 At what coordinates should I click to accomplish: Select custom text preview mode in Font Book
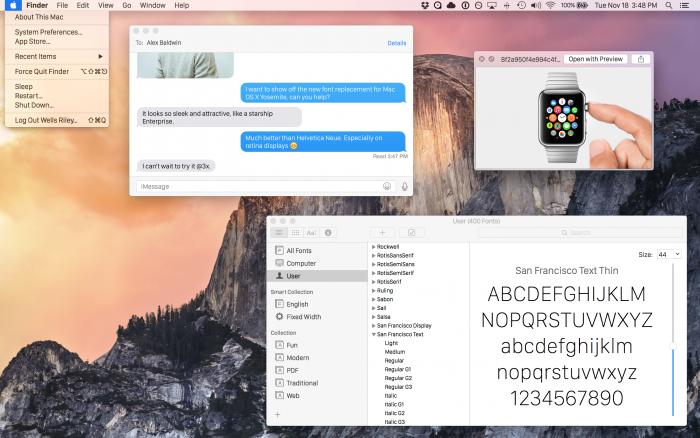[312, 233]
